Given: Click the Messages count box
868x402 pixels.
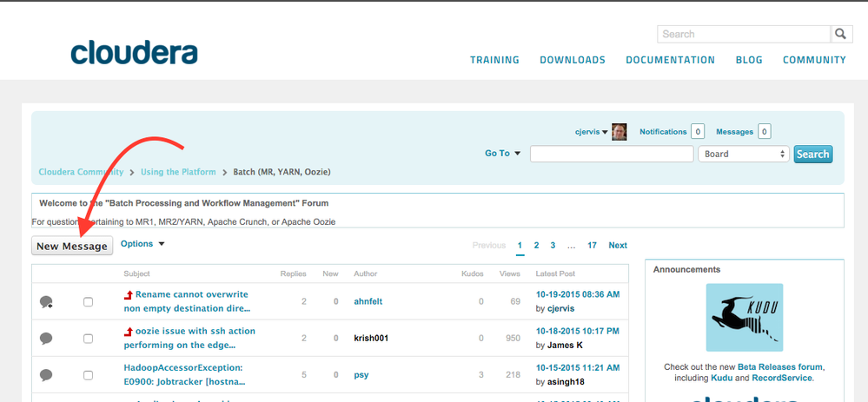Looking at the screenshot, I should [x=765, y=132].
